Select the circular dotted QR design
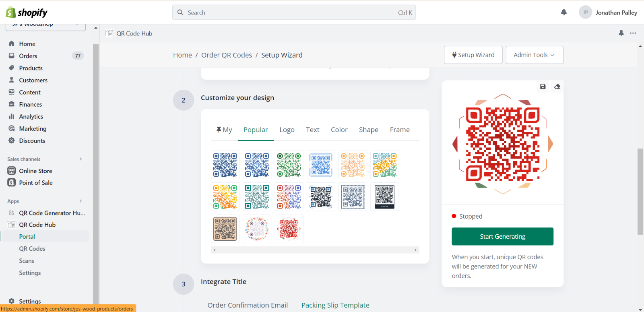 (257, 229)
